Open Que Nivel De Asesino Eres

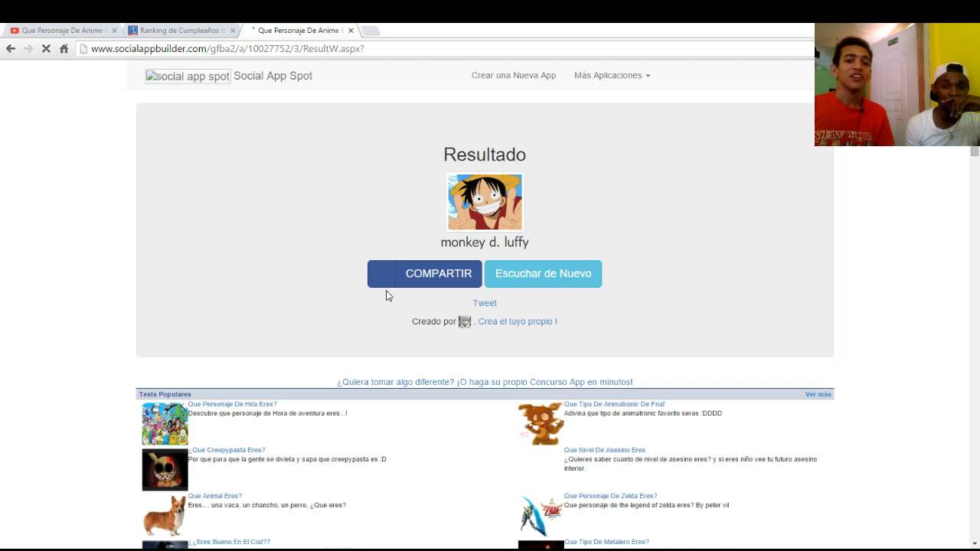(x=605, y=450)
